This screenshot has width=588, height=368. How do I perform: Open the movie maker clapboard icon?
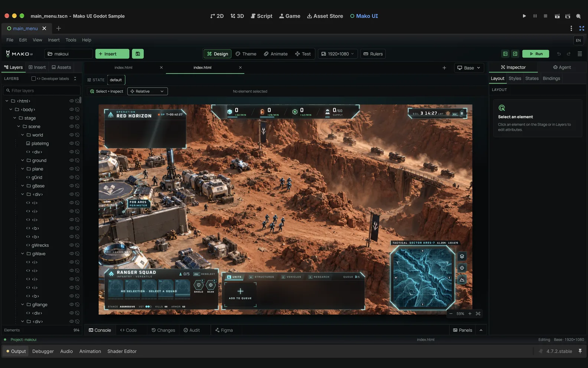pyautogui.click(x=557, y=16)
